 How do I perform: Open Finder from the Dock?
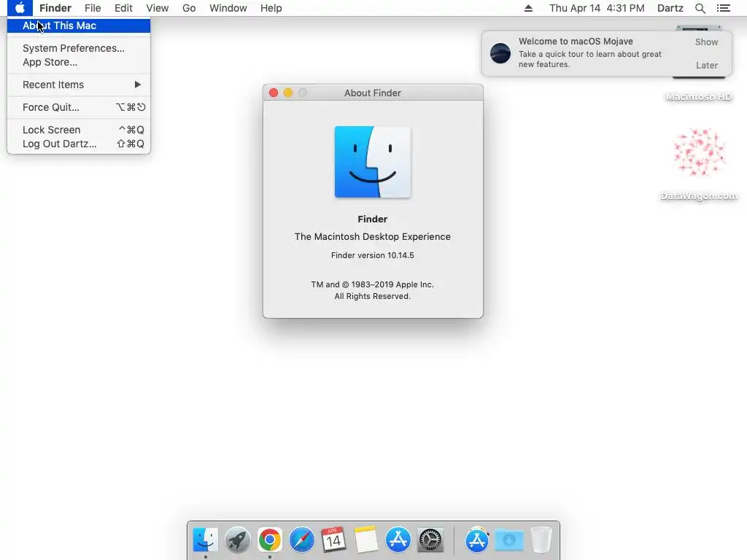coord(205,540)
